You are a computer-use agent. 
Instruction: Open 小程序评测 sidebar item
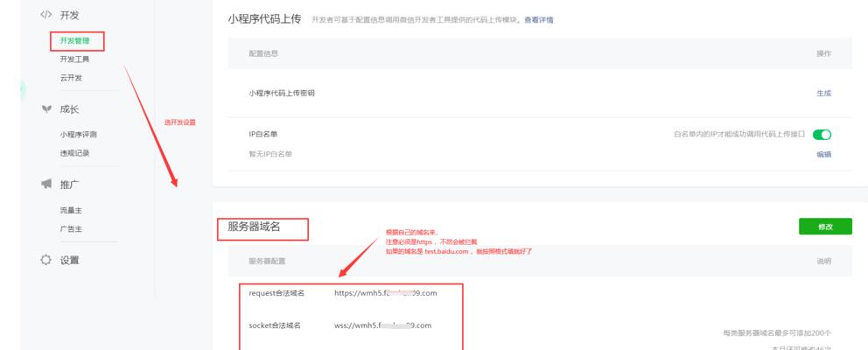click(x=79, y=135)
